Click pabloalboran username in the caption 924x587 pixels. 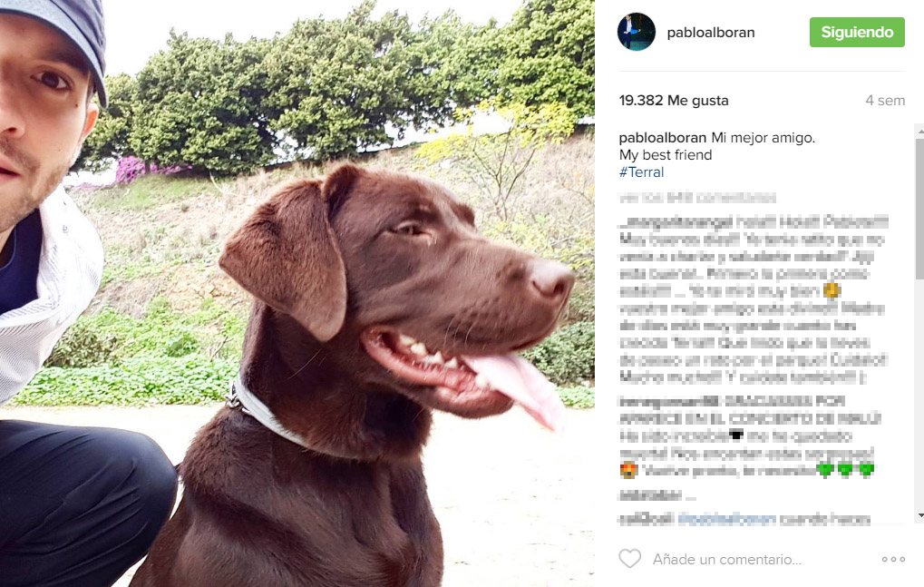662,137
